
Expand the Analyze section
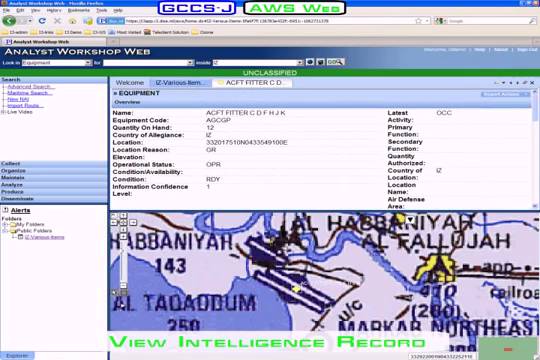(54, 185)
